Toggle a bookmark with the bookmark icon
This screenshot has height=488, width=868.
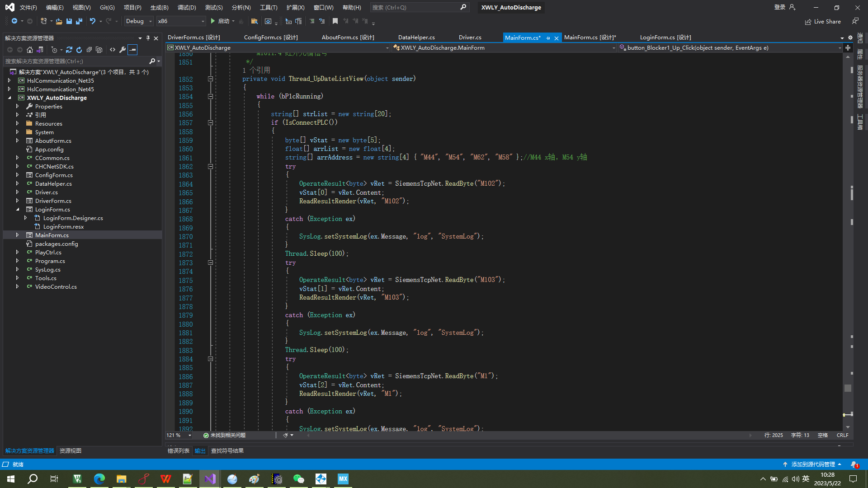click(x=335, y=21)
